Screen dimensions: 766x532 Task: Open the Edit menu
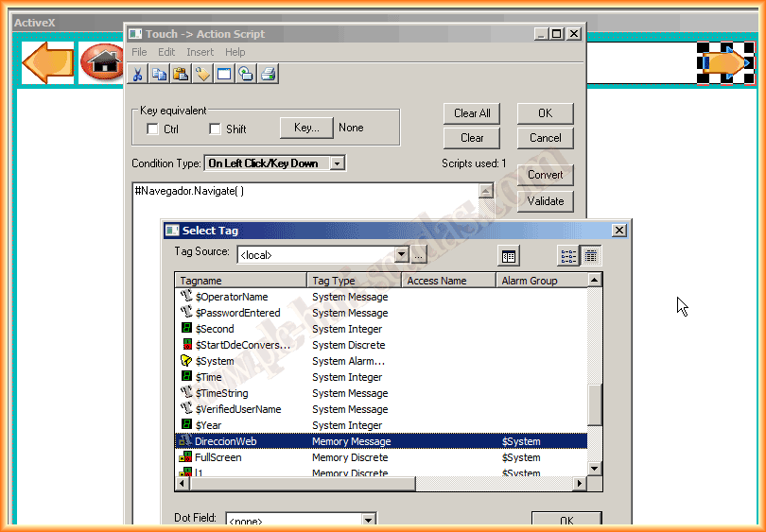coord(166,52)
